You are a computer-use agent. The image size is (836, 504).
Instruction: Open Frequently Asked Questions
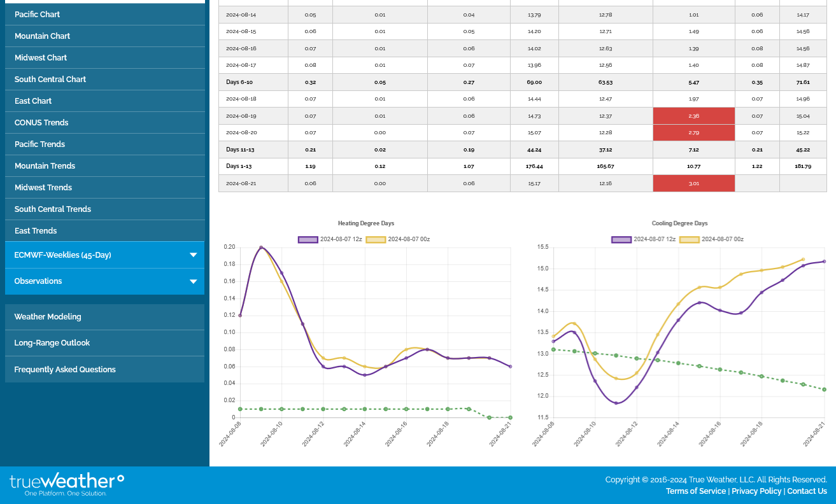[x=65, y=370]
